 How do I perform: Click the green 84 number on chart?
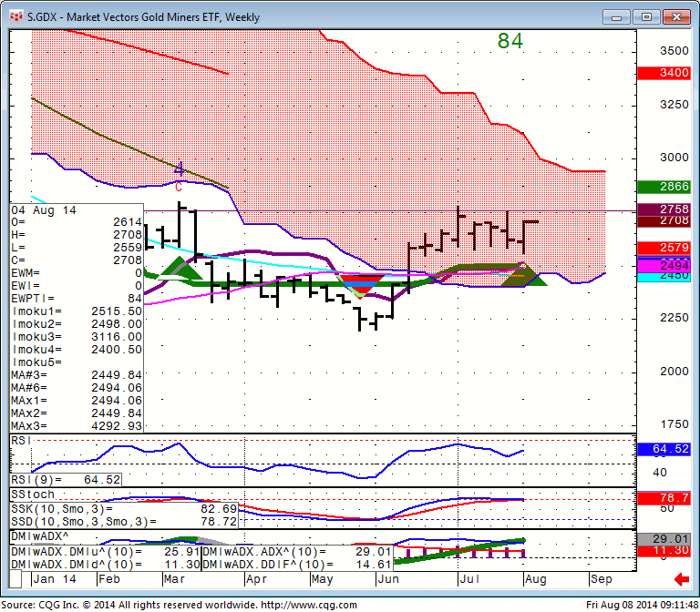pos(510,41)
